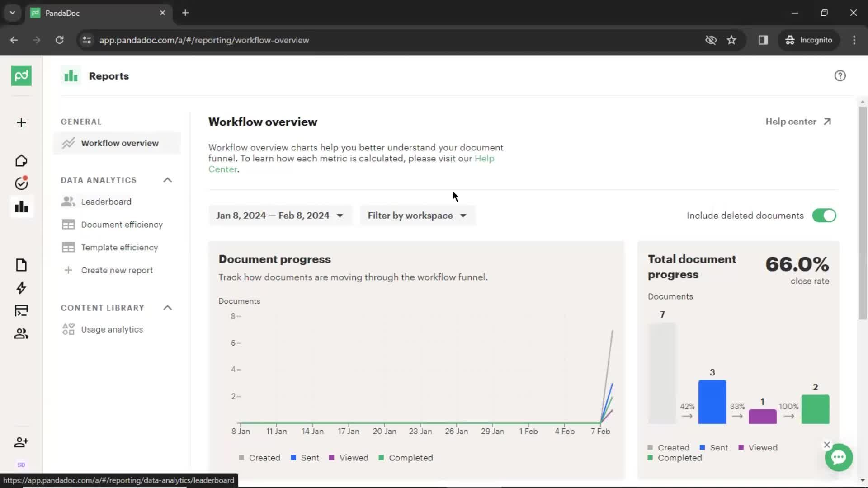This screenshot has width=868, height=488.
Task: Toggle Include deleted documents switch
Action: coord(824,215)
